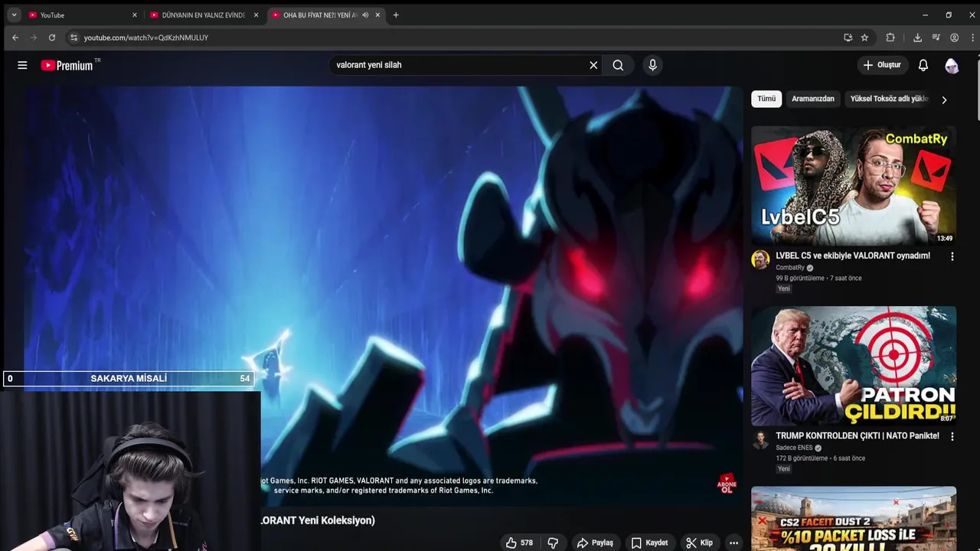Close the DÜNYANIN EN YALNIZ EVİNDE tab
The width and height of the screenshot is (980, 551).
tap(256, 15)
